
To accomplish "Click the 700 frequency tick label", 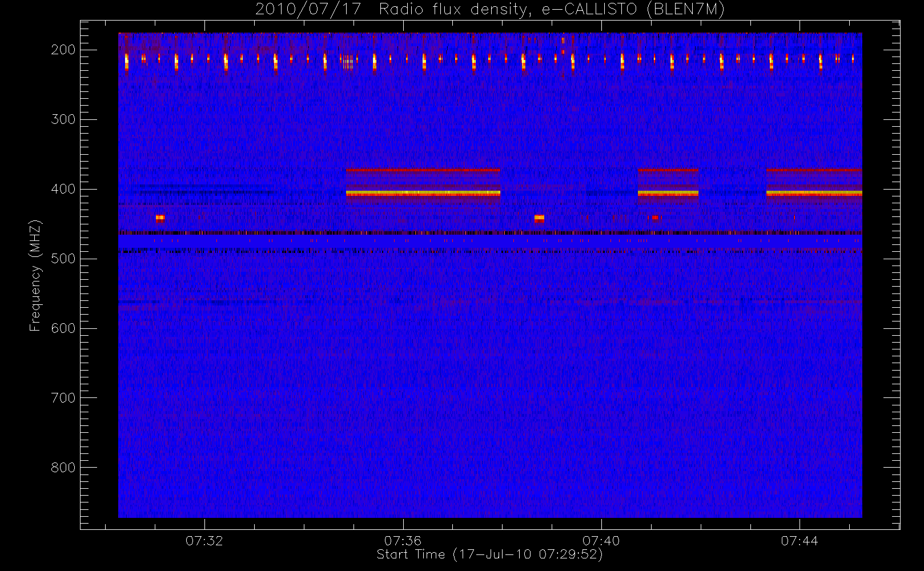I will pyautogui.click(x=63, y=398).
